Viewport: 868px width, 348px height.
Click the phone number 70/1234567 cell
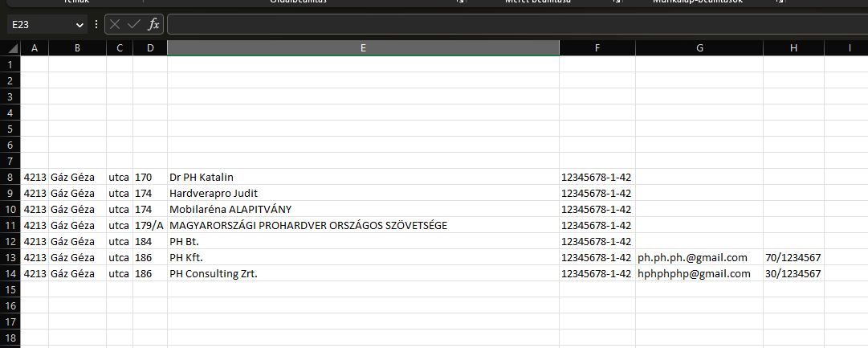794,258
